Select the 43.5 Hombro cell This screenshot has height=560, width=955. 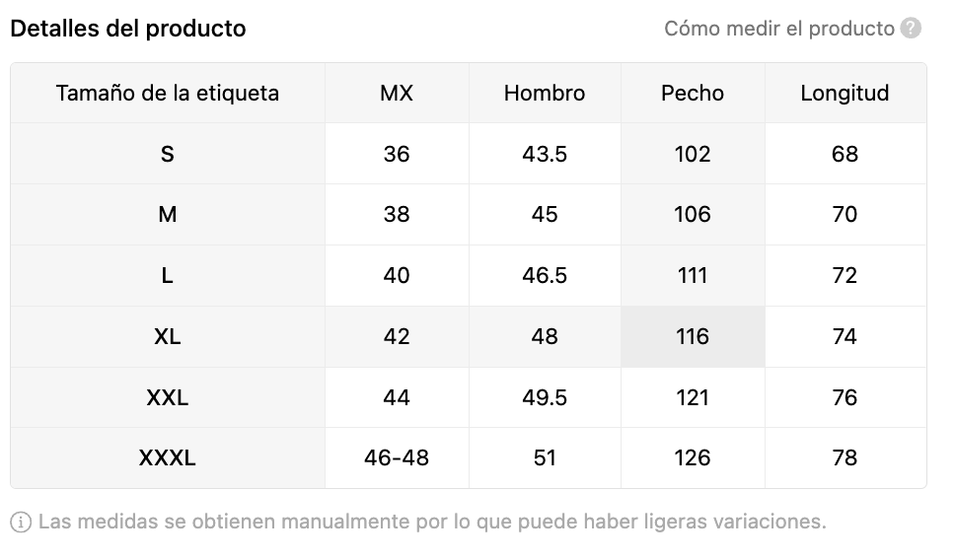tap(545, 154)
